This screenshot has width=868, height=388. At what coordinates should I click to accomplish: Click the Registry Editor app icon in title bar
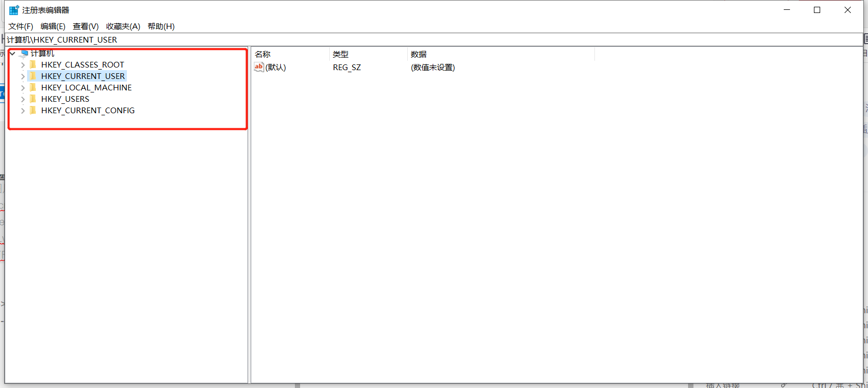[14, 10]
